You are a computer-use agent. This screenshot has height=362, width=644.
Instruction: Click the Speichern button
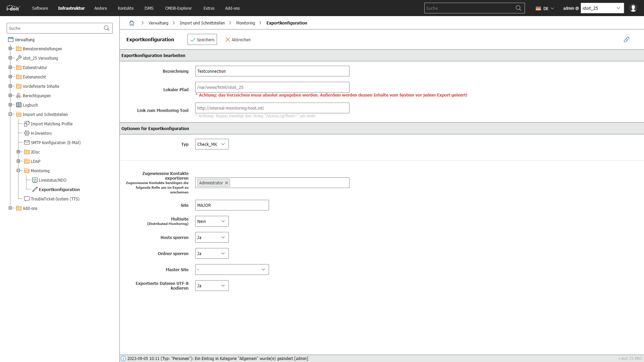click(202, 40)
